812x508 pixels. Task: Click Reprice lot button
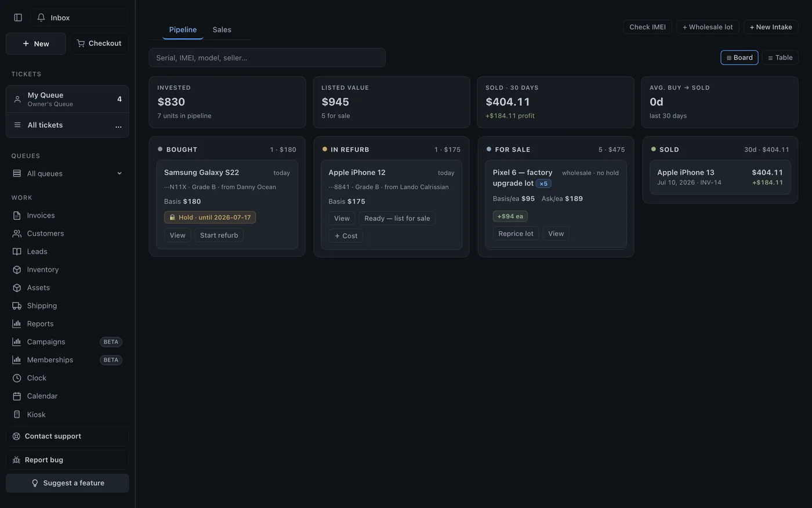[516, 233]
